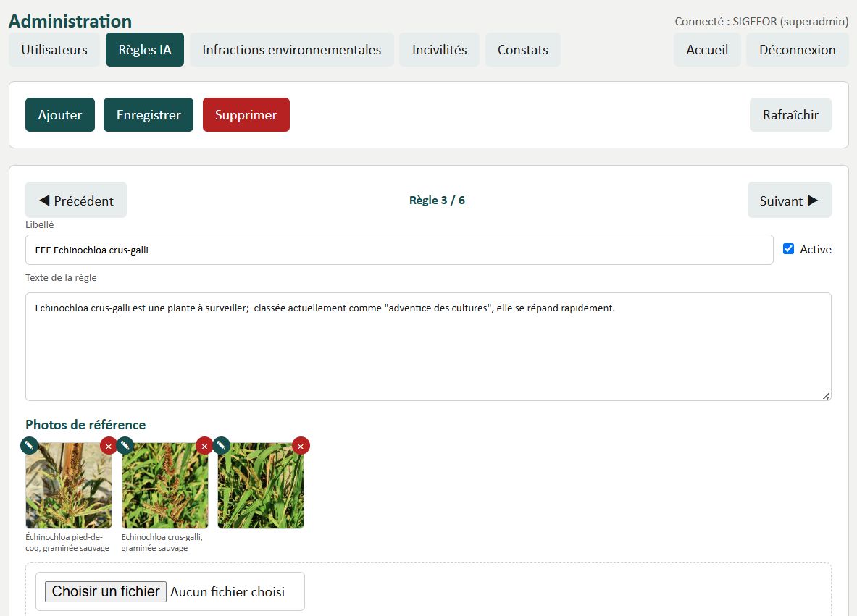Refresh the list with Rafraîchir
The width and height of the screenshot is (857, 616).
point(790,114)
